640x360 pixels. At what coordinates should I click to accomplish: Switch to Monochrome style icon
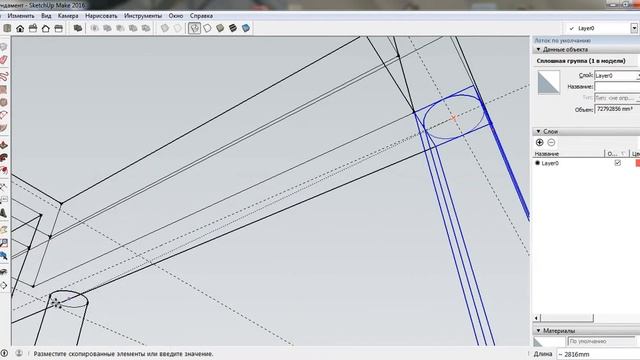point(246,28)
